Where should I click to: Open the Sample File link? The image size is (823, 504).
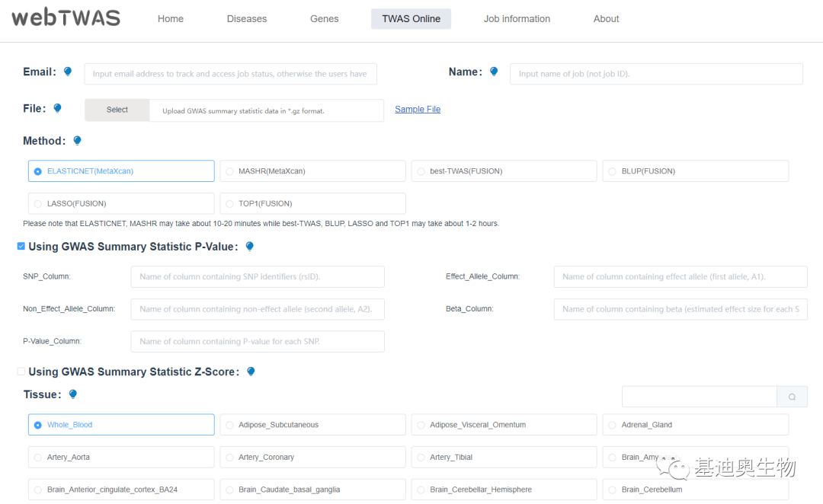pos(418,110)
